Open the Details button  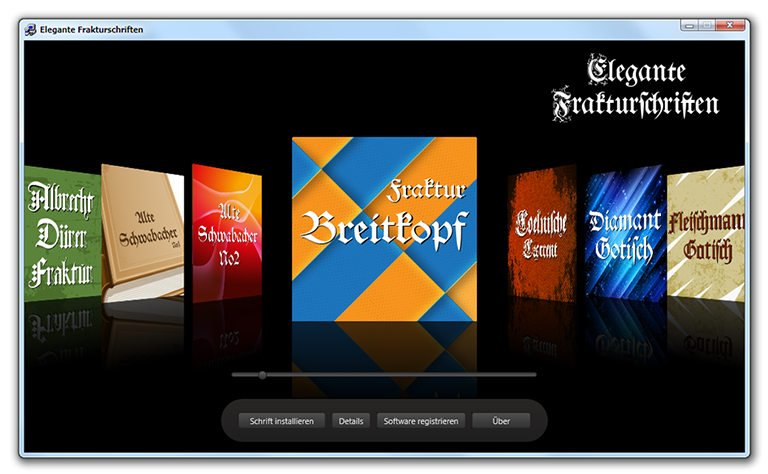pyautogui.click(x=351, y=421)
